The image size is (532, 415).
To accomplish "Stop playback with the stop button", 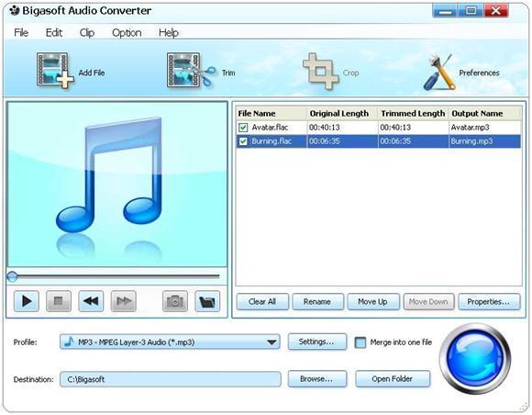I will [59, 301].
